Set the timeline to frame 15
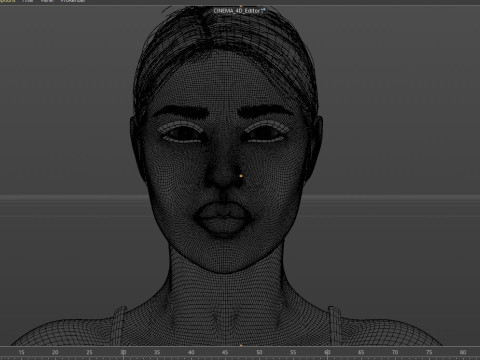The image size is (480, 360). click(x=21, y=352)
